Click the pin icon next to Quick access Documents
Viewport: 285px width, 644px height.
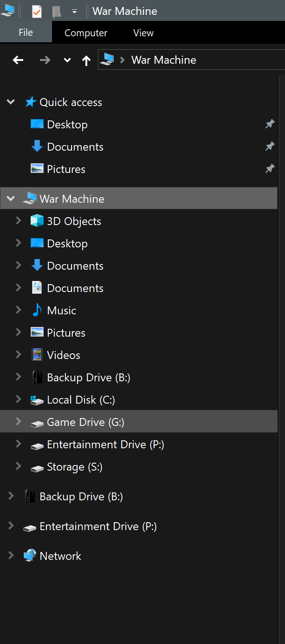pos(270,146)
